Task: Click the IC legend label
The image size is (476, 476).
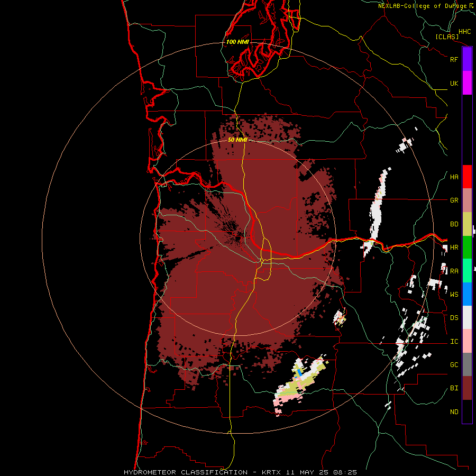Action: [x=454, y=342]
